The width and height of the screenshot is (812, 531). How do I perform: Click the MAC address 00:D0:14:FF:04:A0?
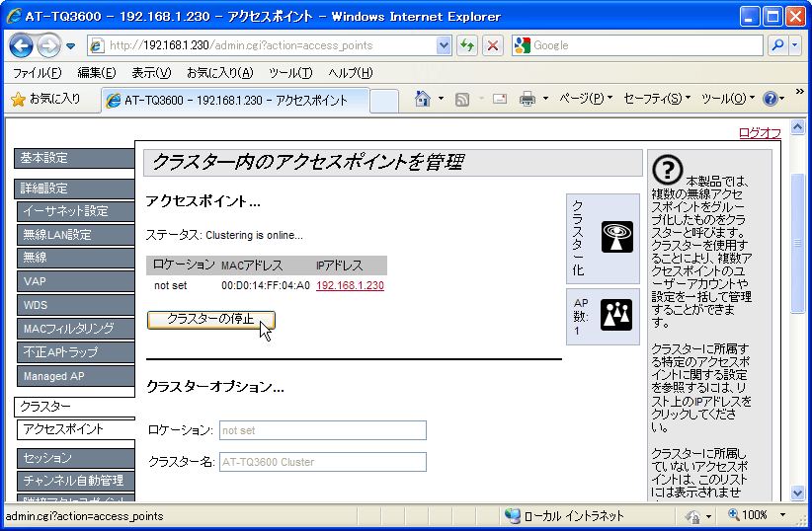(266, 285)
